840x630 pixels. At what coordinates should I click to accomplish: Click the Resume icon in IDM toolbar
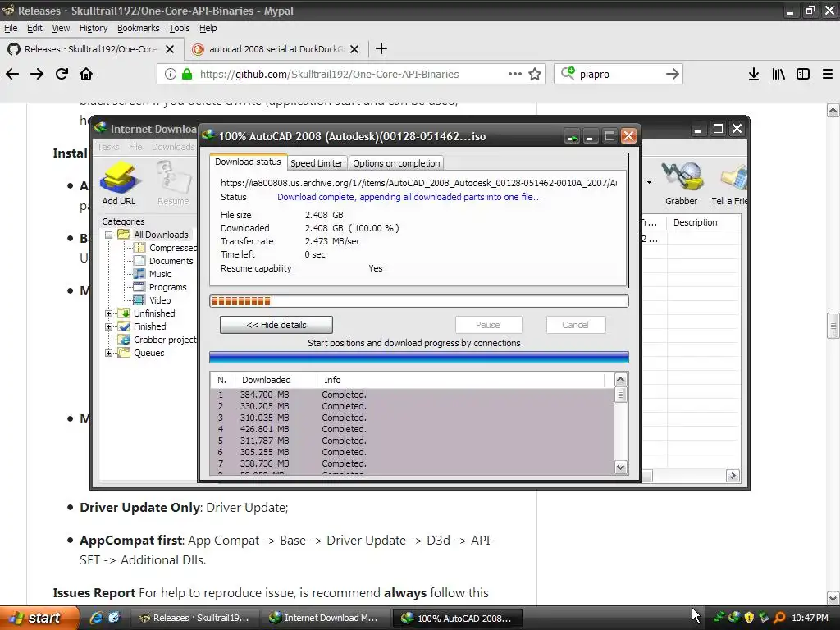[173, 184]
